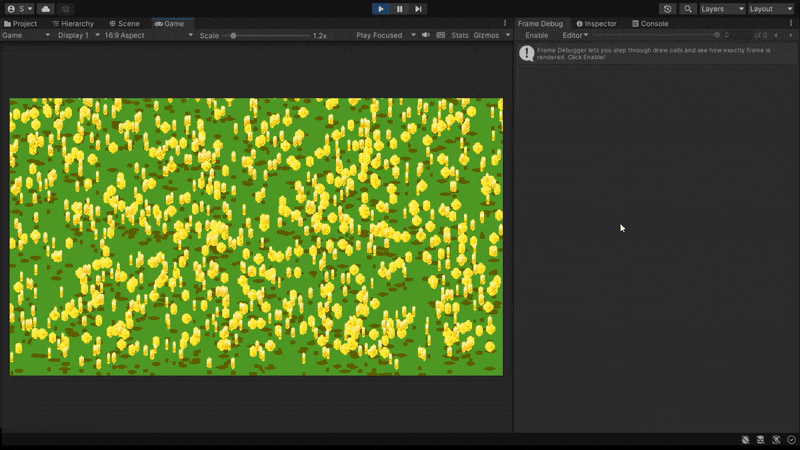This screenshot has width=800, height=450.
Task: Expand the 16:9 Aspect dropdown
Action: coord(149,35)
